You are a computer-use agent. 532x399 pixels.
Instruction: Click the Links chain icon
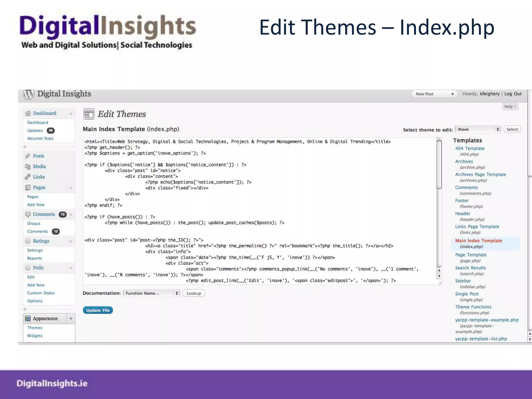click(28, 177)
